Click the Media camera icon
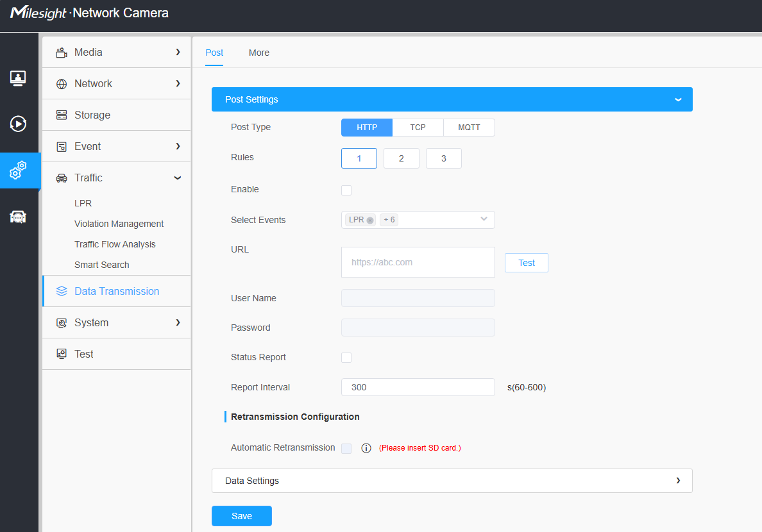 [x=62, y=53]
